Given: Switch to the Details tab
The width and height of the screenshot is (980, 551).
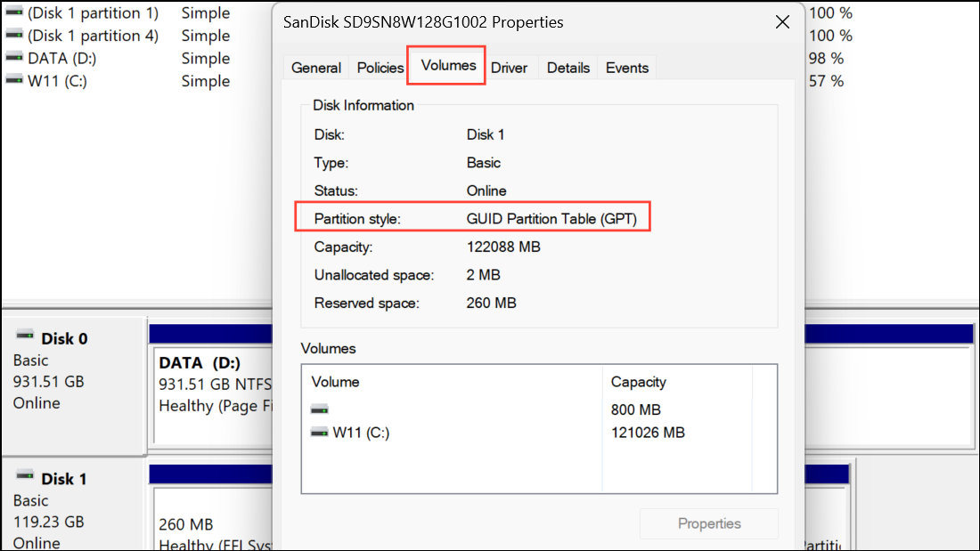Looking at the screenshot, I should pyautogui.click(x=568, y=68).
